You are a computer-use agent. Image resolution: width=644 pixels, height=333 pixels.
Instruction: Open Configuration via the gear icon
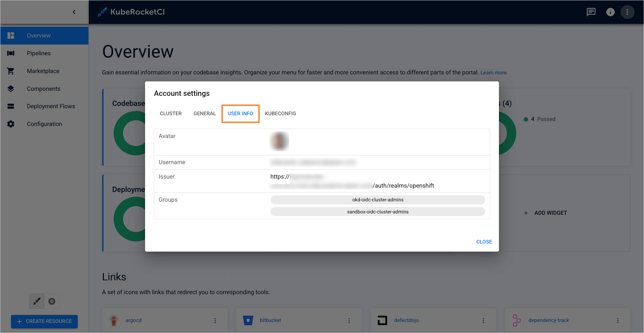point(10,124)
